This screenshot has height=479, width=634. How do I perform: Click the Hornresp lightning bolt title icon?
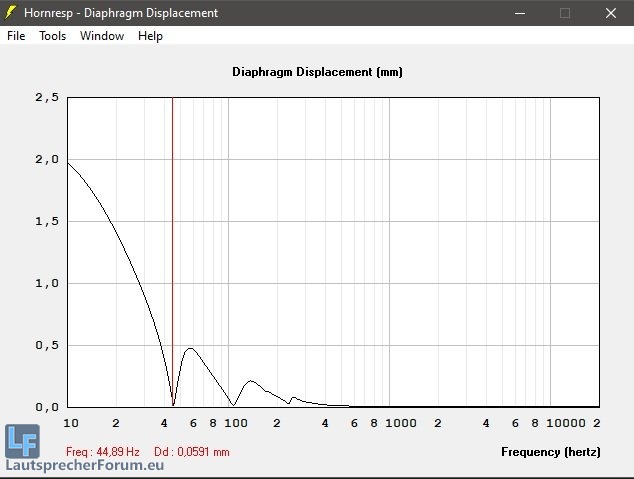coord(11,13)
